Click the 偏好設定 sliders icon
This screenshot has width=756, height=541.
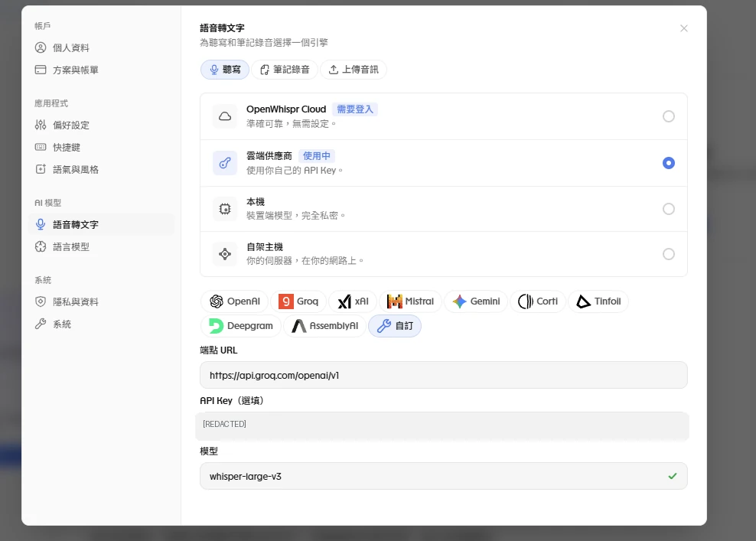click(x=41, y=125)
